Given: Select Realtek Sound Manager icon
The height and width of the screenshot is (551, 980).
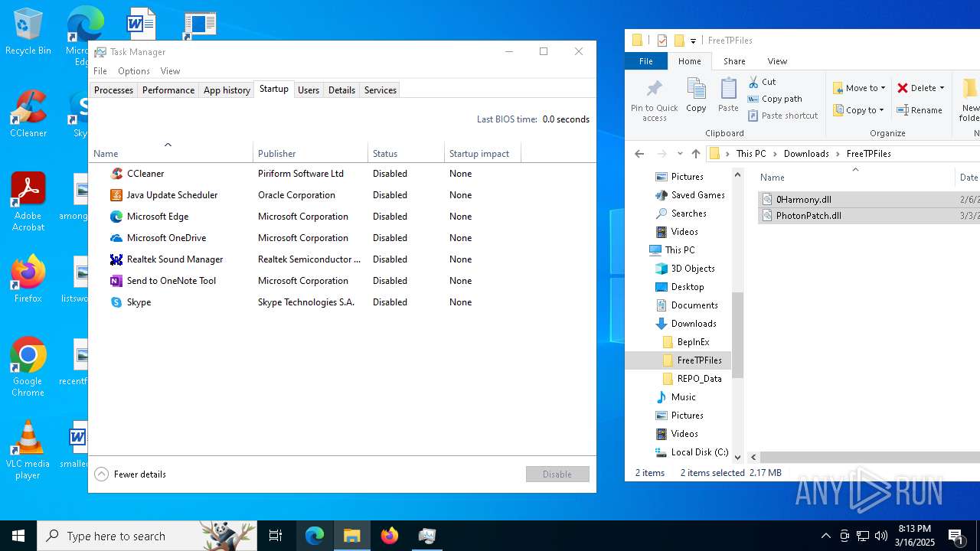Looking at the screenshot, I should [x=116, y=259].
